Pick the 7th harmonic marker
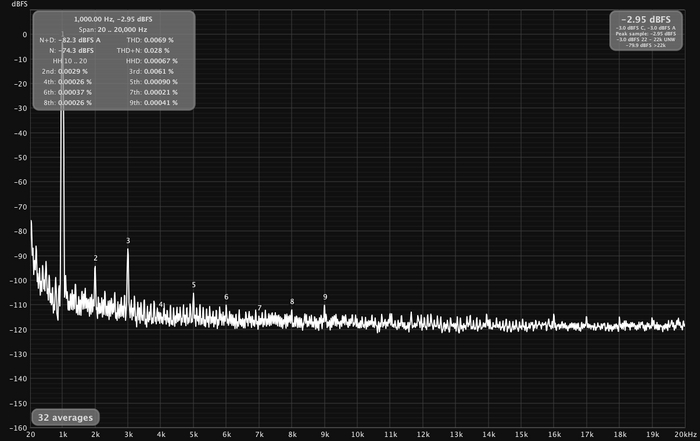This screenshot has width=700, height=441. (x=259, y=308)
